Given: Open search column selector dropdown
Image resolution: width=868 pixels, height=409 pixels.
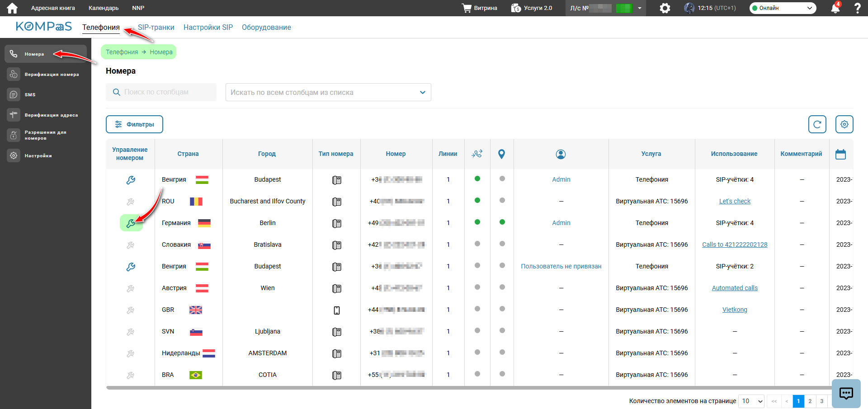Looking at the screenshot, I should pyautogui.click(x=328, y=92).
